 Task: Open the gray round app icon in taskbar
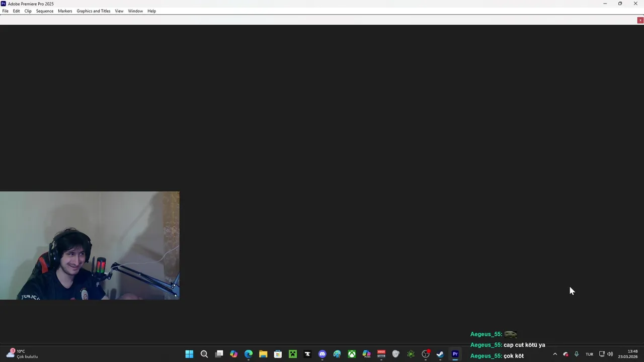coord(396,354)
